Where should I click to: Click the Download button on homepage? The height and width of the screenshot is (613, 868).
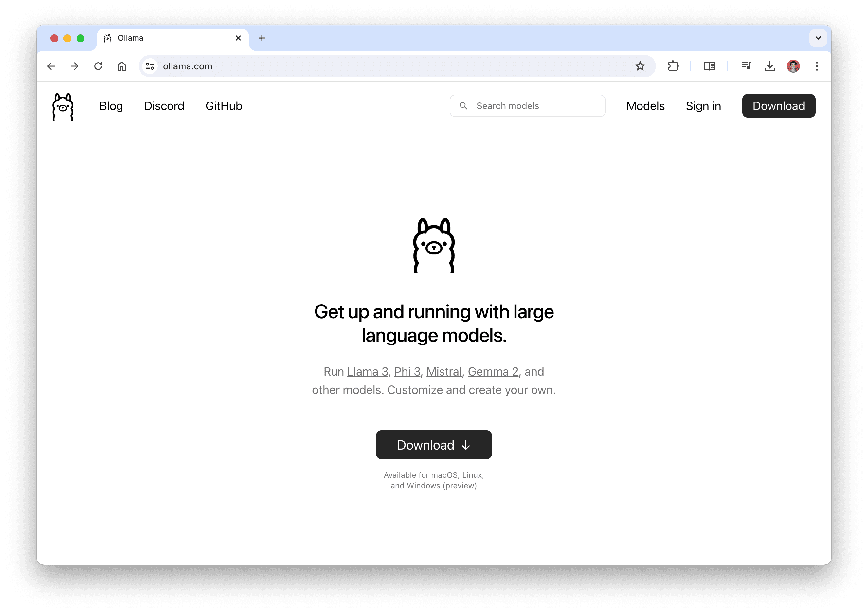(x=434, y=444)
